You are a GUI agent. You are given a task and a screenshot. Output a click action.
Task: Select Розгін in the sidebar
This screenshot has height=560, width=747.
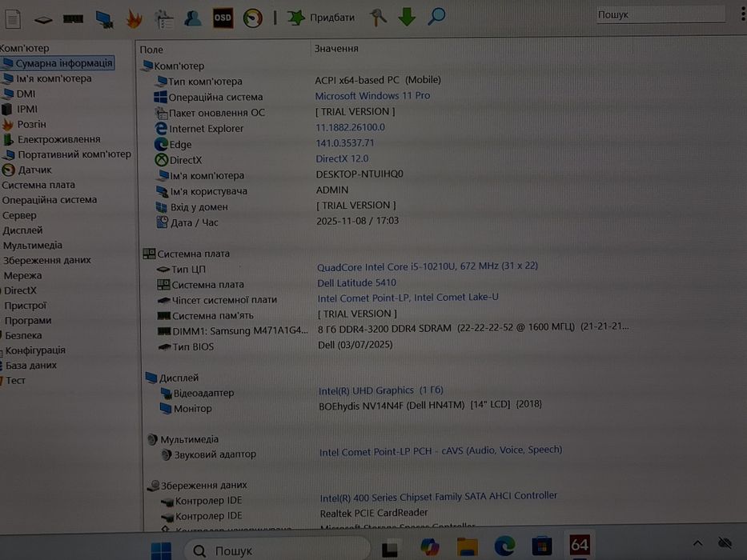tap(25, 124)
